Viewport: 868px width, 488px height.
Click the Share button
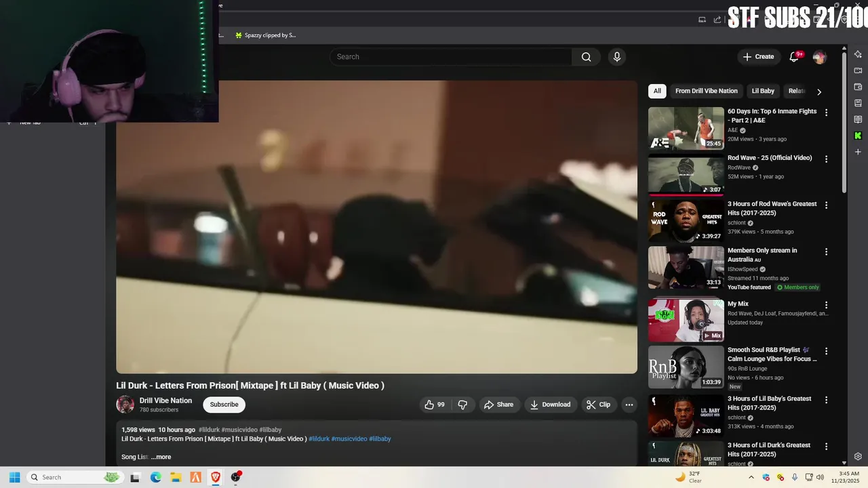(x=498, y=405)
